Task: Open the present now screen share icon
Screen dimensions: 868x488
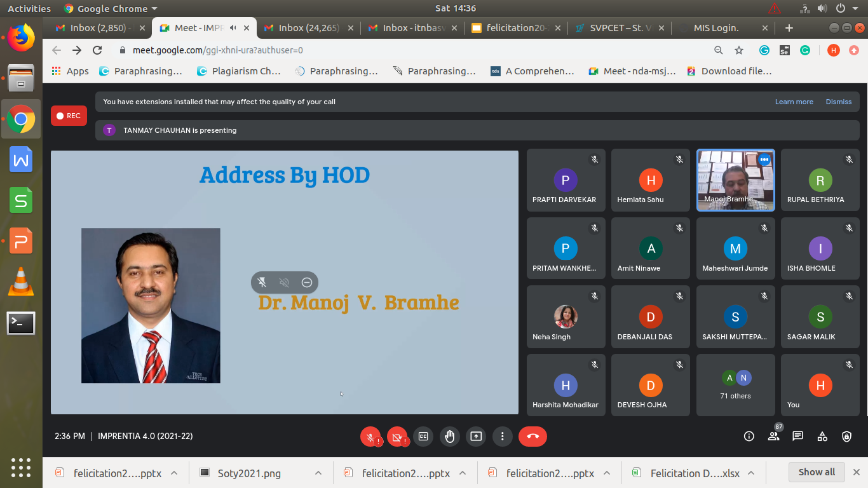Action: (x=476, y=437)
